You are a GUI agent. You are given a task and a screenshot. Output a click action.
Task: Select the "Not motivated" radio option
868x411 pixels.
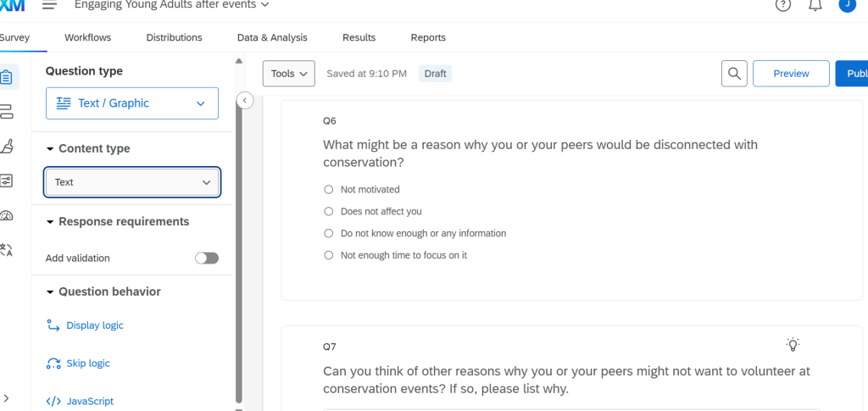(x=329, y=190)
